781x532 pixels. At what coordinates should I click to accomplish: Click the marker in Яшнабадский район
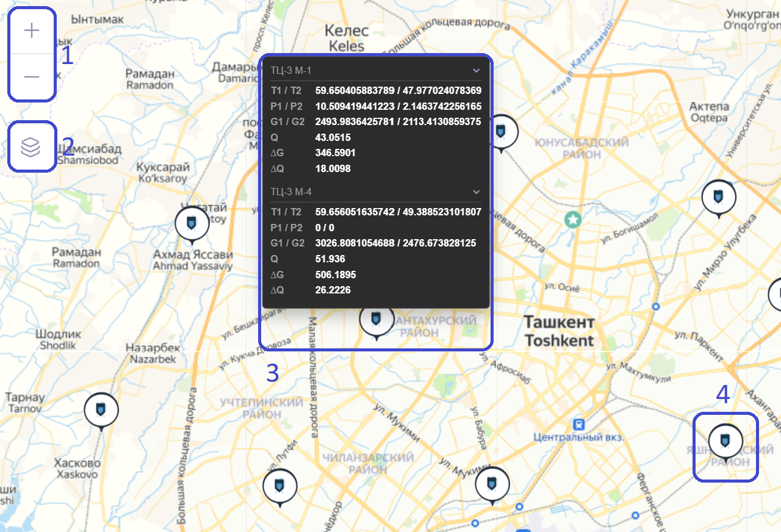(725, 440)
